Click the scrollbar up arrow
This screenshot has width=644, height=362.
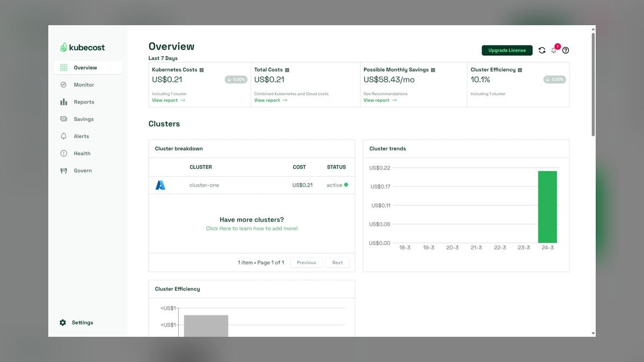593,28
